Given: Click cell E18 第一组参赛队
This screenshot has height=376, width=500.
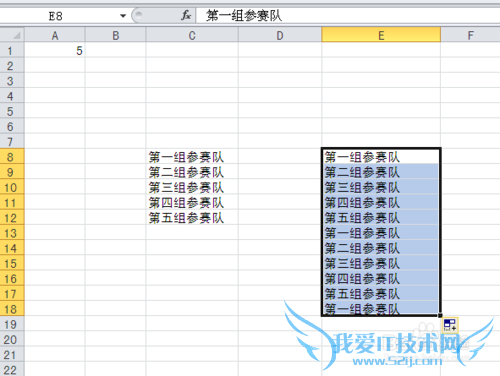Looking at the screenshot, I should [381, 309].
